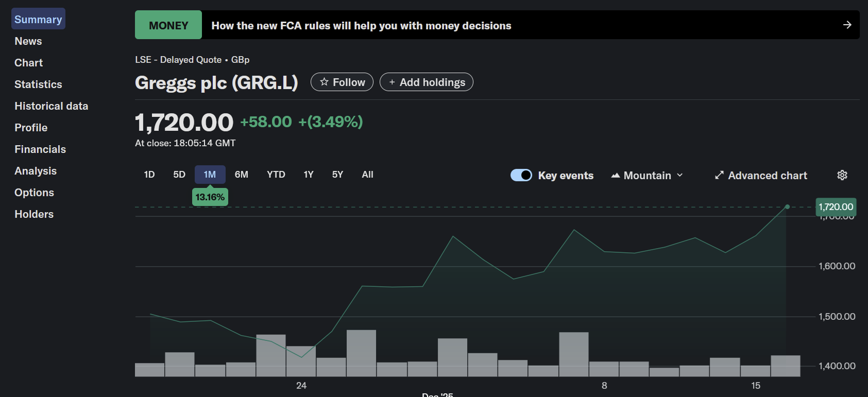This screenshot has height=397, width=868.
Task: Click the 1,720.00 current price chart label
Action: tap(836, 207)
